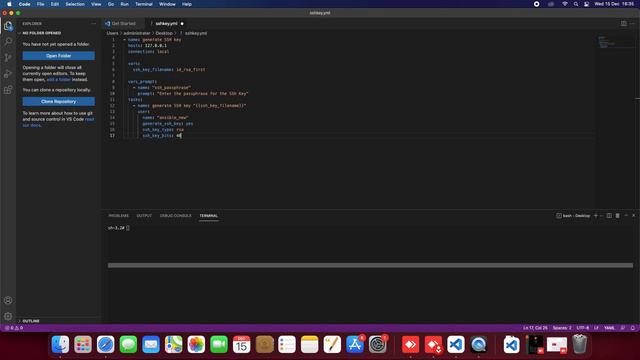
Task: Split the terminal pane
Action: [x=609, y=216]
